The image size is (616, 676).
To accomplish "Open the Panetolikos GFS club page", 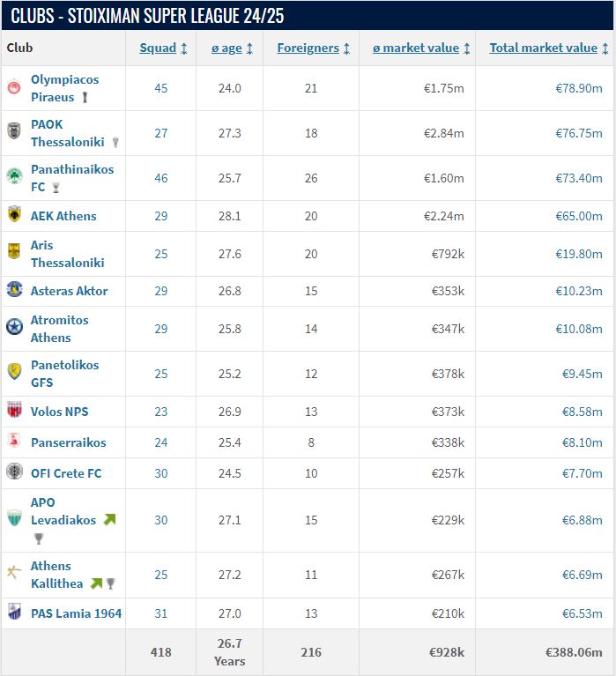I will 64,373.
